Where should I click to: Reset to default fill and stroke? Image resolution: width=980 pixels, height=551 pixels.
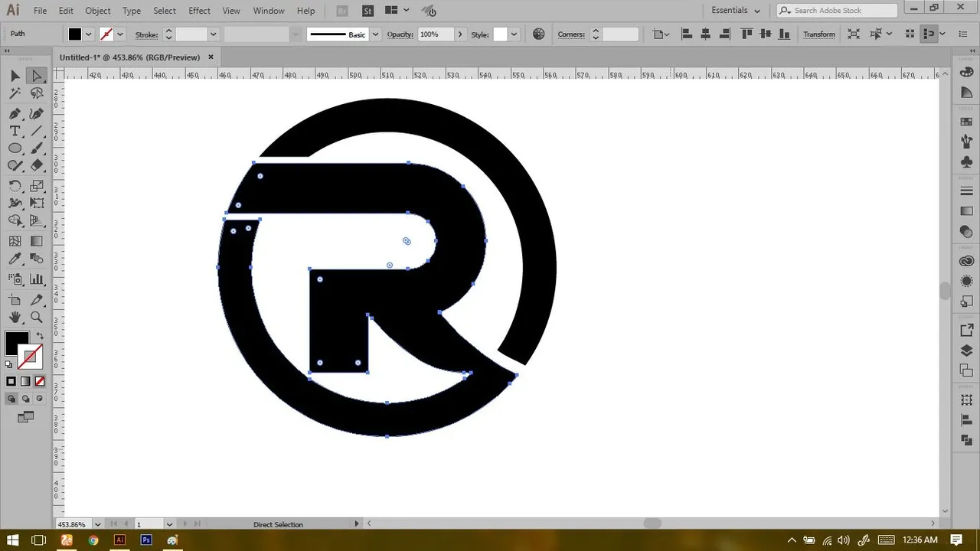point(9,364)
